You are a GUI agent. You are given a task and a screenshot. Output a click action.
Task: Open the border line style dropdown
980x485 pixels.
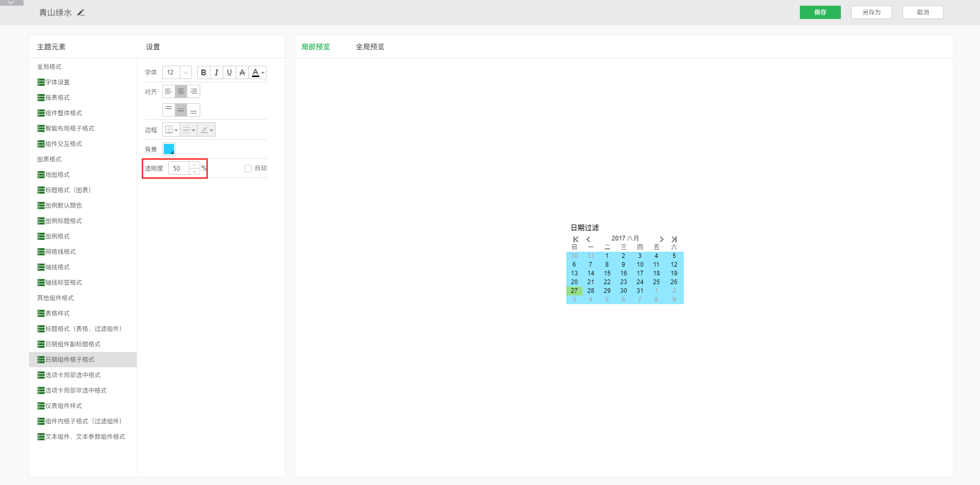[x=189, y=130]
